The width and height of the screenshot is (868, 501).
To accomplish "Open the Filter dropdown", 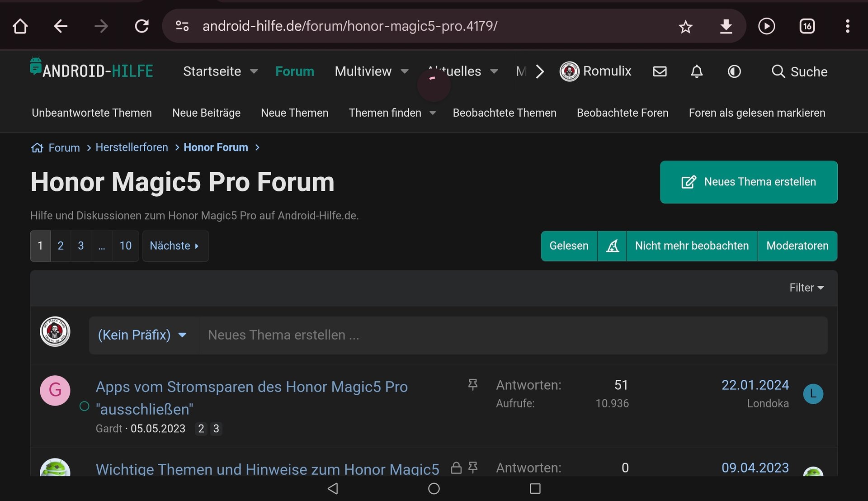I will click(x=806, y=288).
